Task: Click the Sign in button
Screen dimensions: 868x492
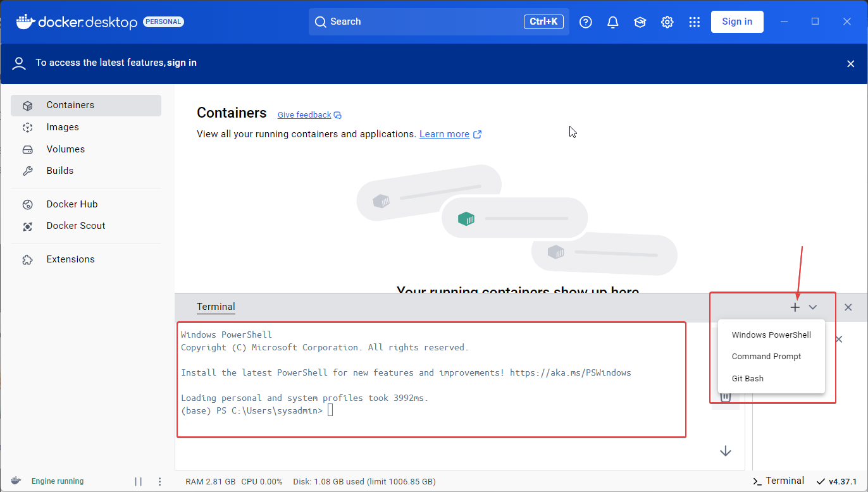Action: (737, 22)
